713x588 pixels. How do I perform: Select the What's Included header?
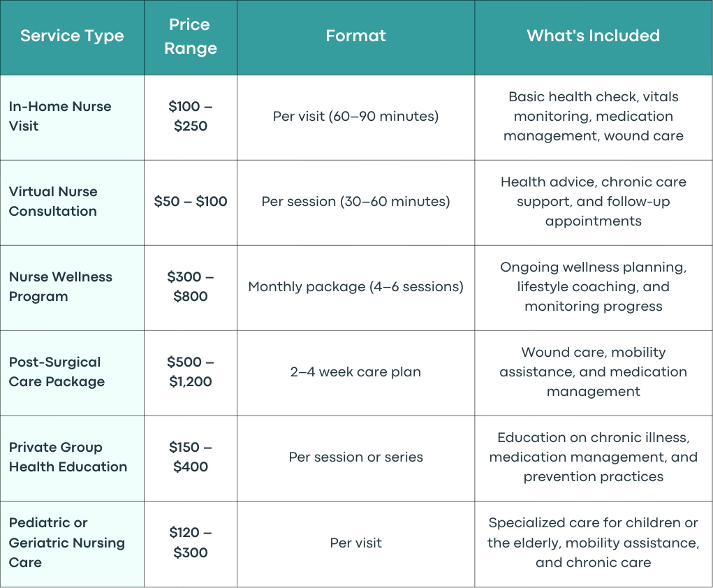[x=593, y=36]
